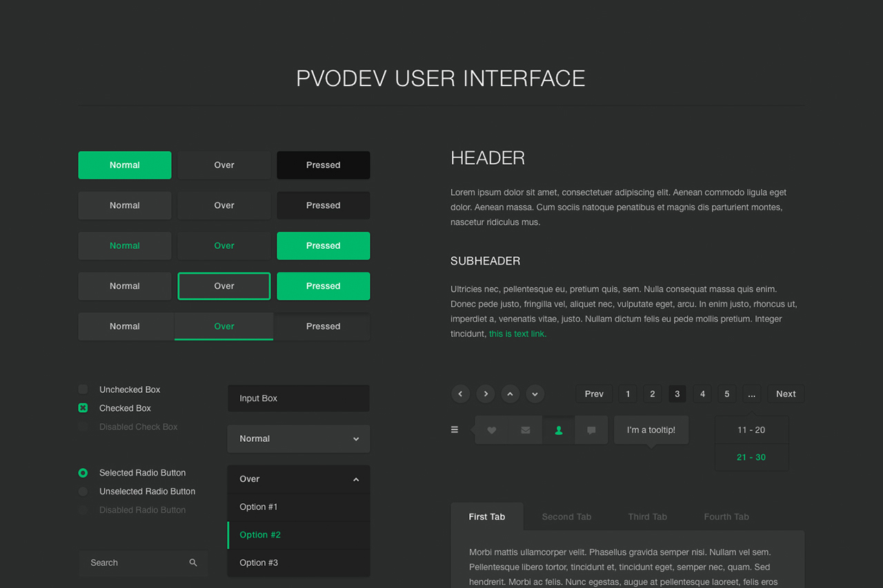
Task: Click the green Normal button in first row
Action: pos(125,165)
